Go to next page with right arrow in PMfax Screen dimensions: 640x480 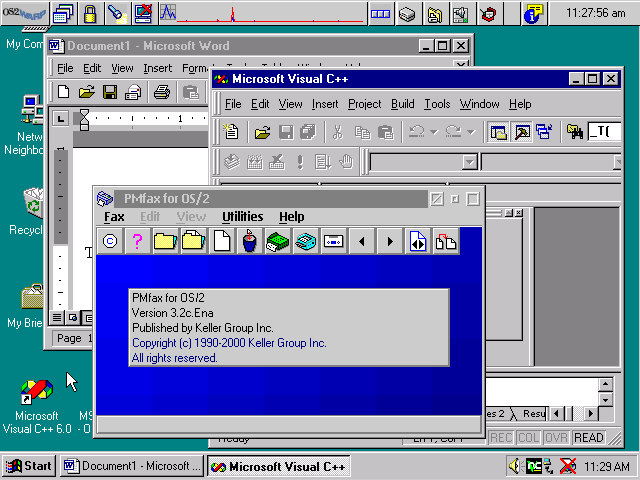[x=389, y=241]
